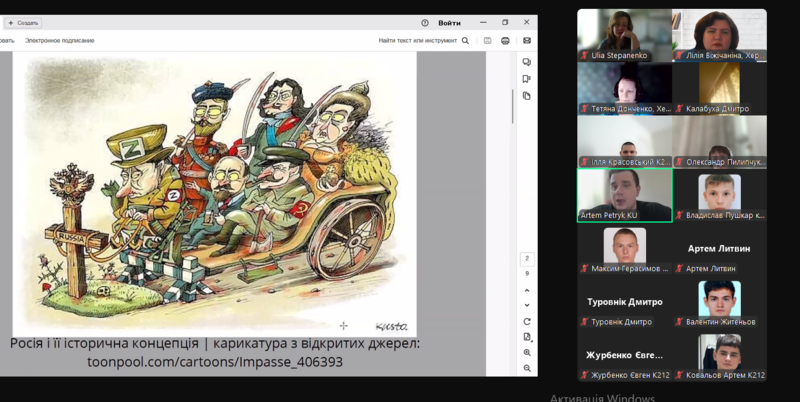Image resolution: width=800 pixels, height=402 pixels.
Task: Open the Электронное подписание menu
Action: [x=60, y=41]
